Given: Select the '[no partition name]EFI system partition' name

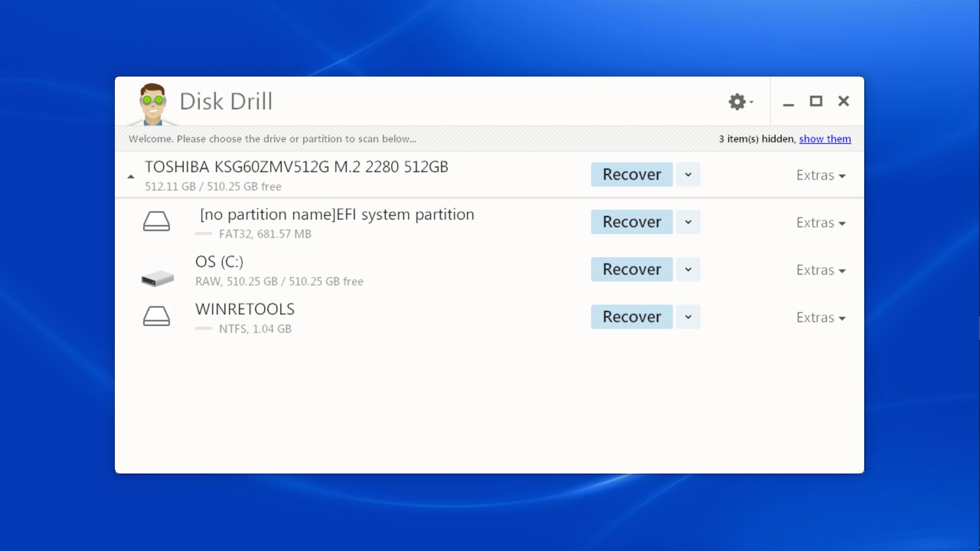Looking at the screenshot, I should pos(337,214).
